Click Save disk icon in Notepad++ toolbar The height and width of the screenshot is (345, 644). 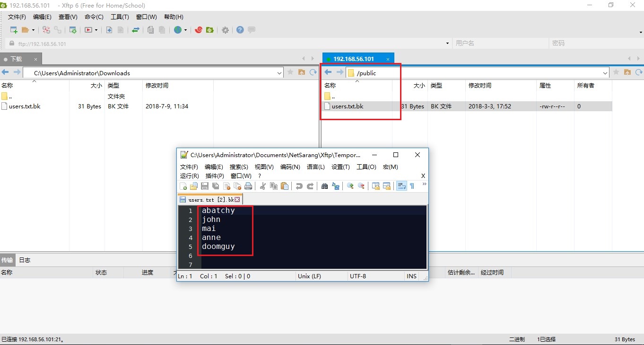(x=205, y=186)
